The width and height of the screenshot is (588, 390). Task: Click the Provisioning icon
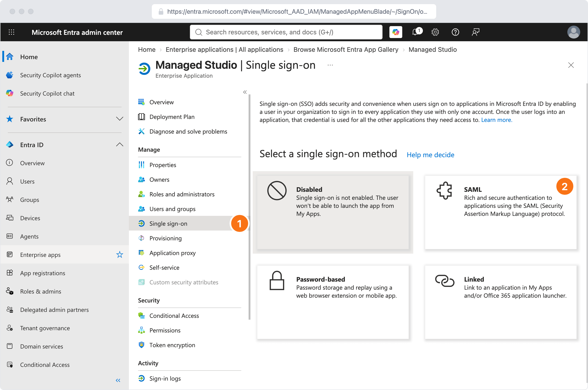[x=141, y=238]
